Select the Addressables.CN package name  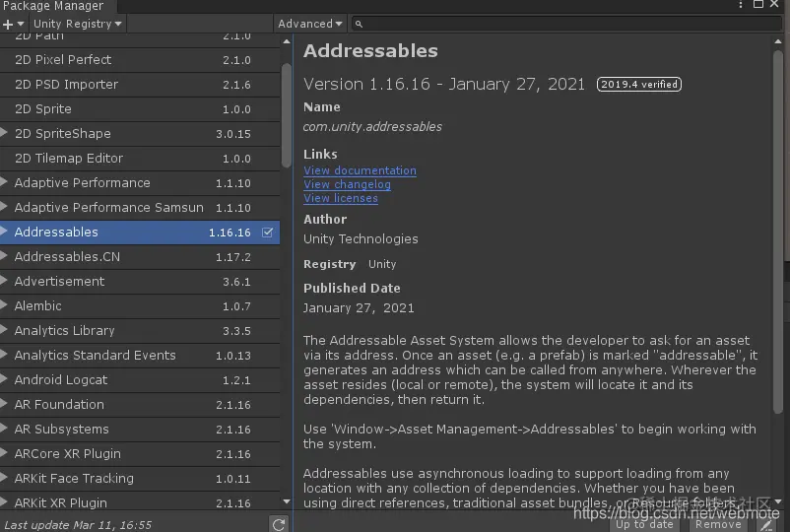coord(67,257)
